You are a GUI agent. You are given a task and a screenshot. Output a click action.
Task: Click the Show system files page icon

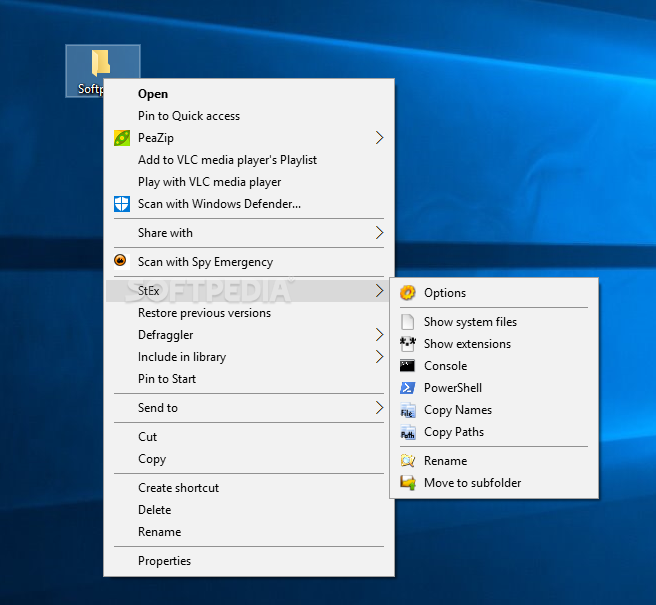point(407,322)
